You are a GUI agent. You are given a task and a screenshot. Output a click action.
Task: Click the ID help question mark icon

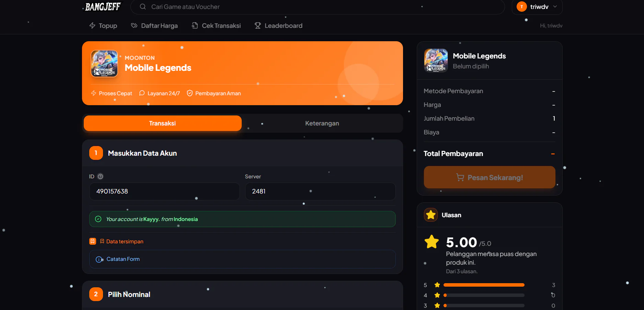(x=100, y=176)
